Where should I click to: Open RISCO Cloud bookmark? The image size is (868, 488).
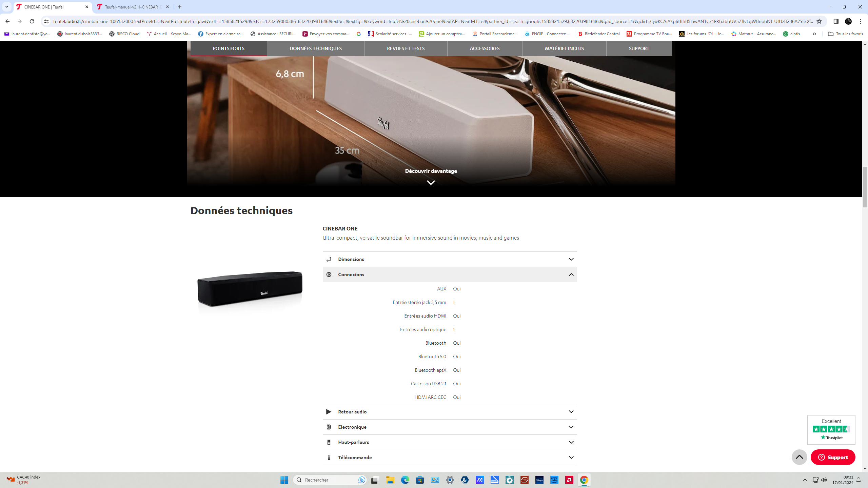click(x=124, y=34)
